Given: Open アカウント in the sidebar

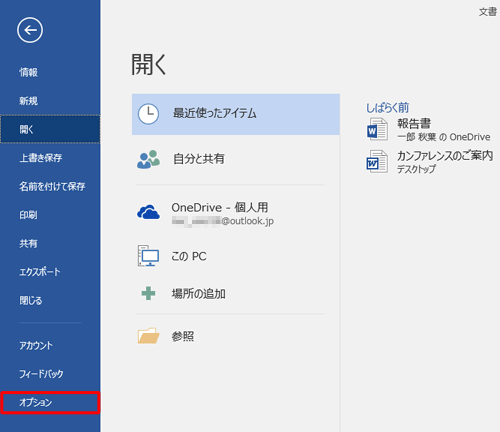Looking at the screenshot, I should point(50,346).
